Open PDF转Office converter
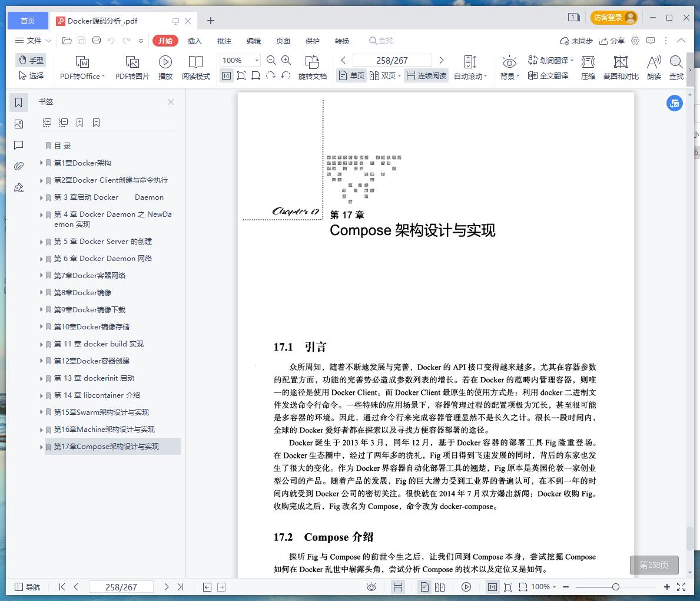 82,68
